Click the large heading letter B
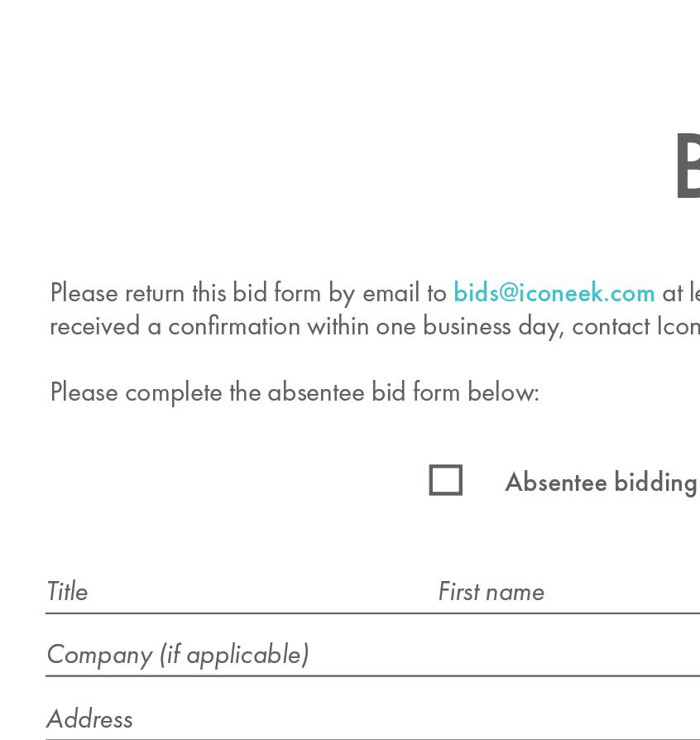 pyautogui.click(x=688, y=167)
